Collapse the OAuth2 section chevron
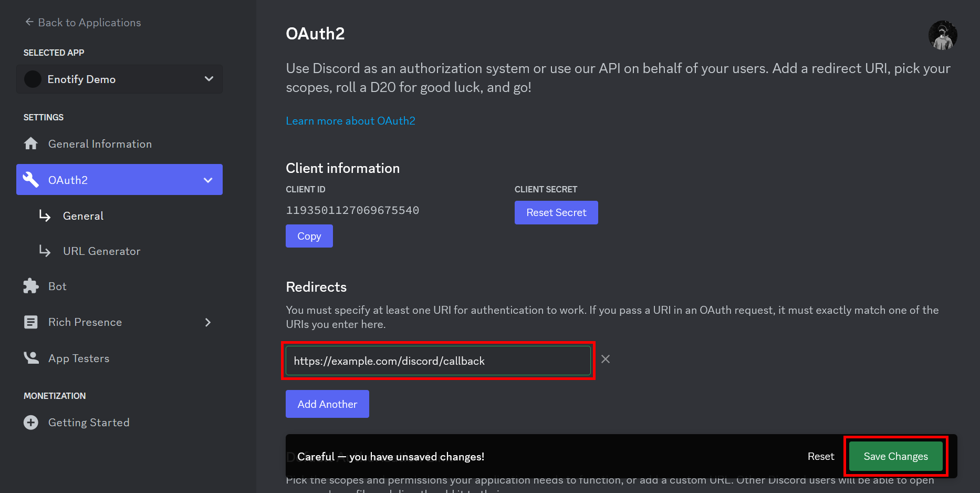Viewport: 980px width, 493px height. (x=208, y=179)
